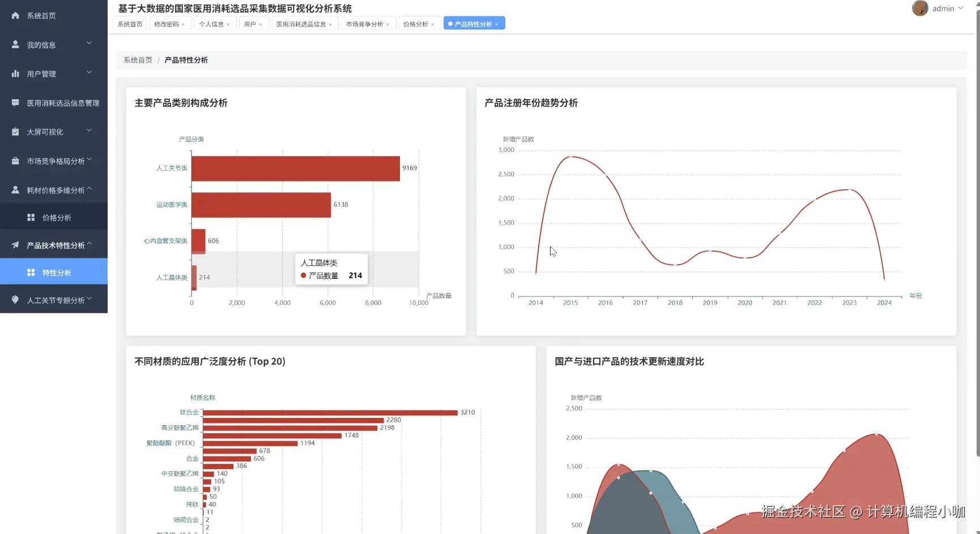
Task: Click the system title at the top
Action: pos(235,9)
